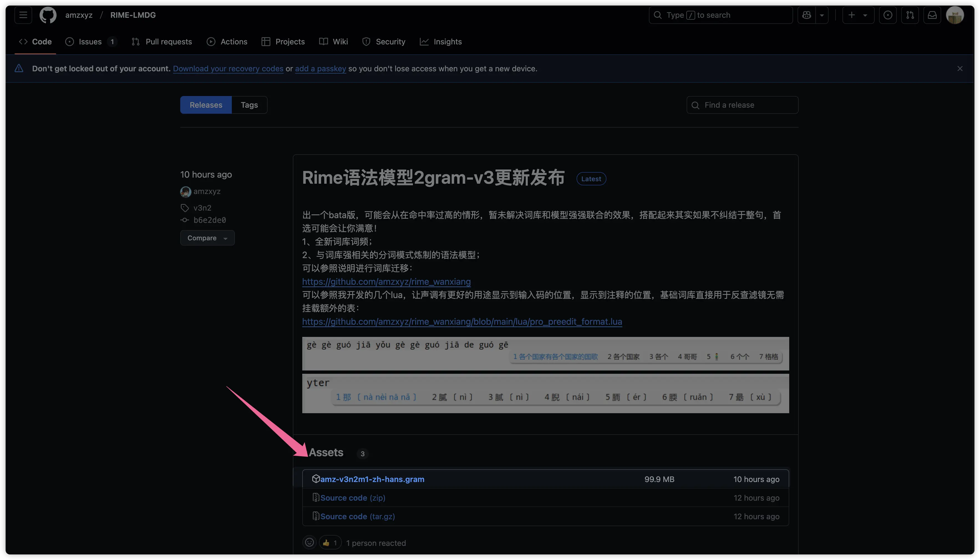Screen dimensions: 980x560
Task: Switch to the Releases tab
Action: coord(205,104)
